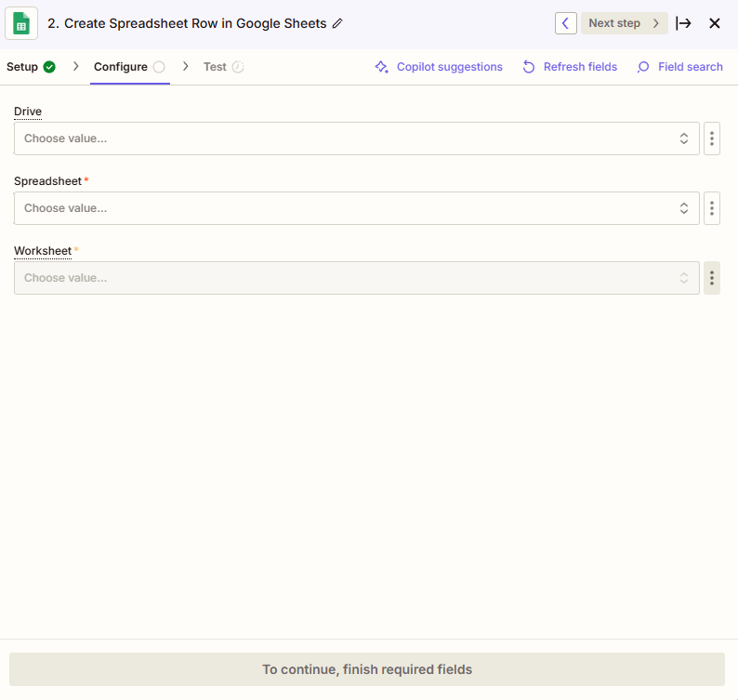Screen dimensions: 738x700
Task: Click the pencil icon to rename step
Action: click(x=337, y=23)
